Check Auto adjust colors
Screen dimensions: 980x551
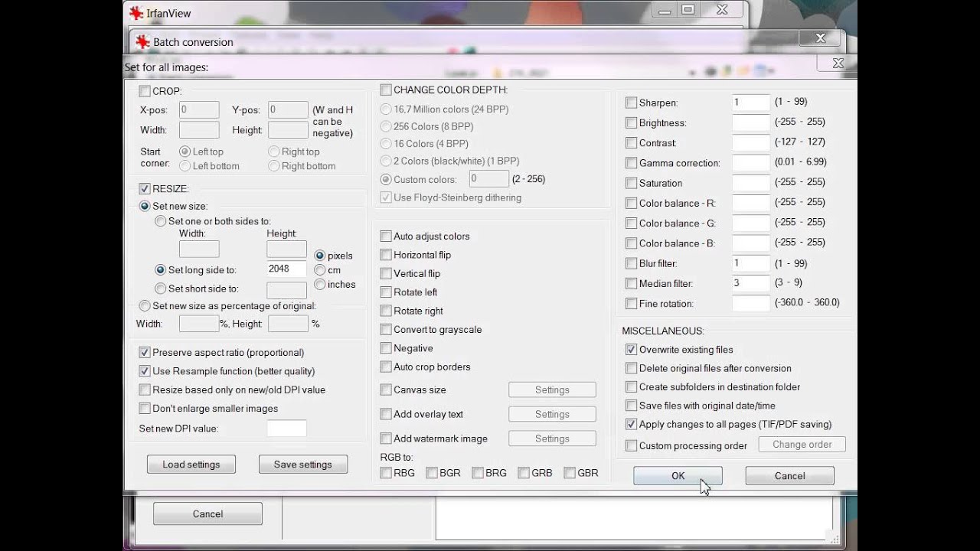pyautogui.click(x=386, y=236)
